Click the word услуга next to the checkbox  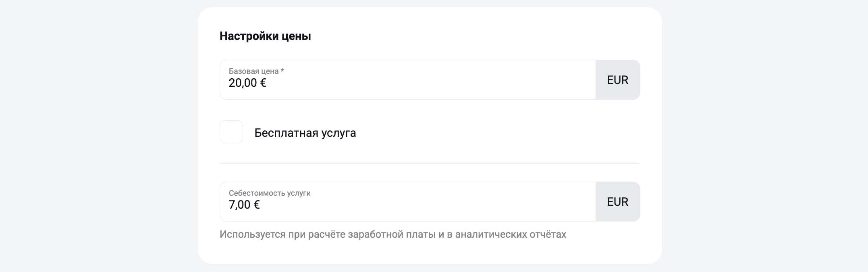[x=338, y=134]
